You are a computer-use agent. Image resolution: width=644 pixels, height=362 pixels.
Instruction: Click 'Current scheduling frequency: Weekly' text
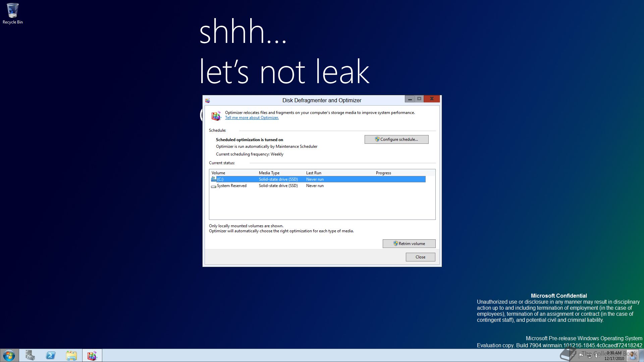250,154
